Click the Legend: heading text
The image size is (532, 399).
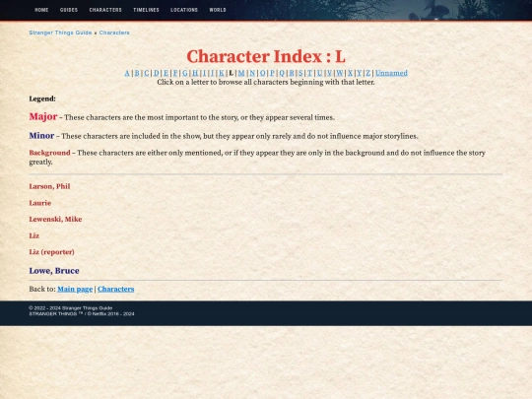click(42, 99)
